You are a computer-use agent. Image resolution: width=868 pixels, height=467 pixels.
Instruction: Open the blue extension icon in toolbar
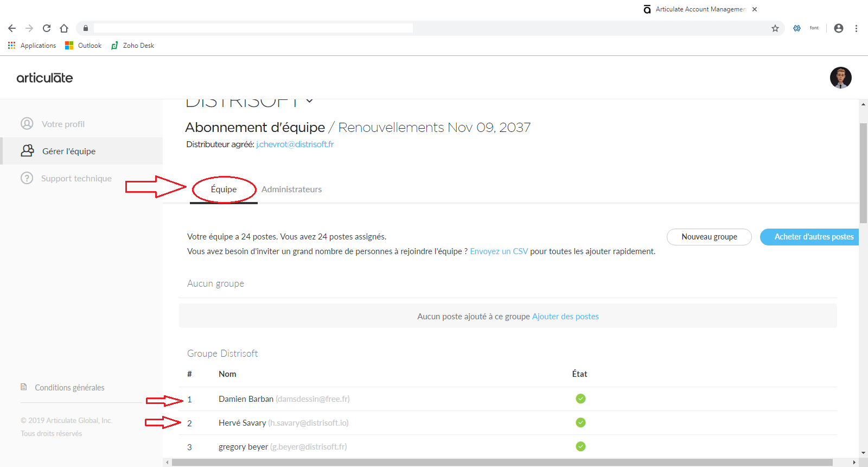[797, 28]
